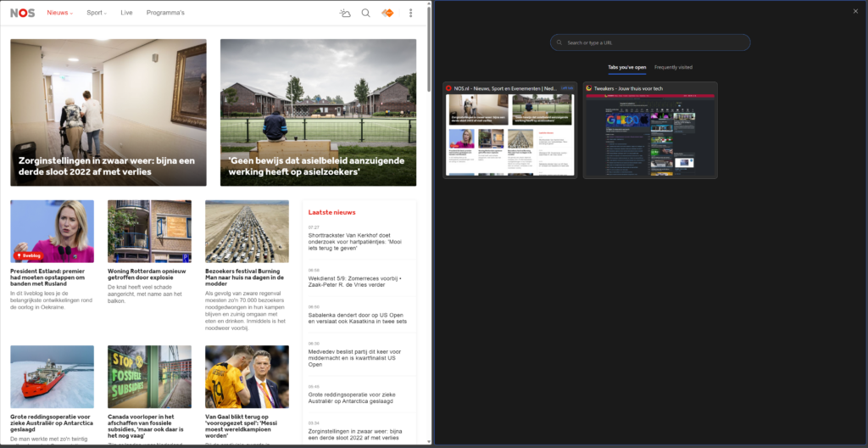
Task: Open Sabalenka dendert door news item
Action: point(359,317)
